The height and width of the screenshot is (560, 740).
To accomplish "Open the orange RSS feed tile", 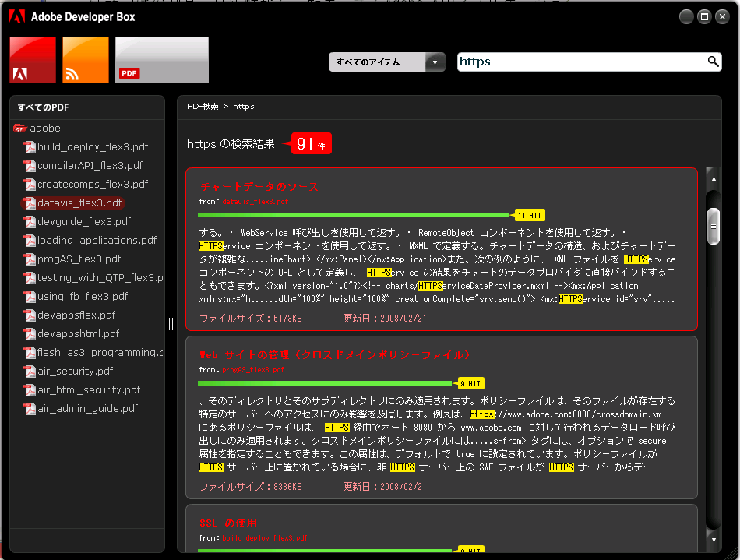I will click(x=86, y=60).
